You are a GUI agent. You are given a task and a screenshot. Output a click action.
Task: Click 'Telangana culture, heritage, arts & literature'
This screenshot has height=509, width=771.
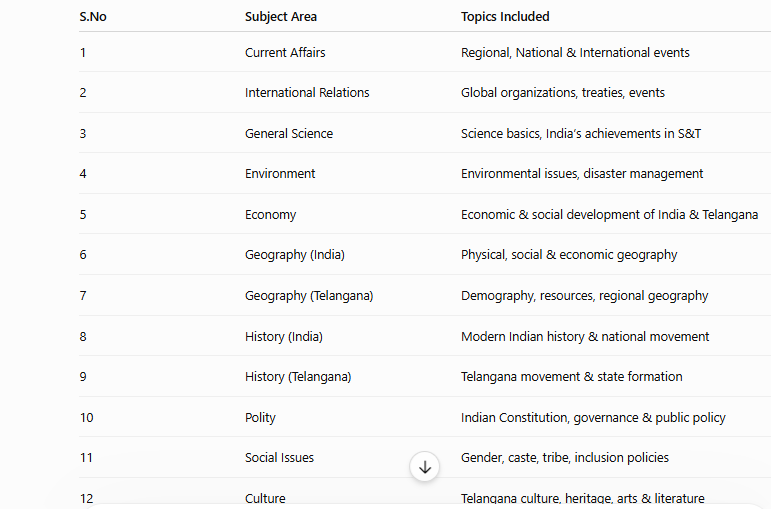tap(582, 499)
